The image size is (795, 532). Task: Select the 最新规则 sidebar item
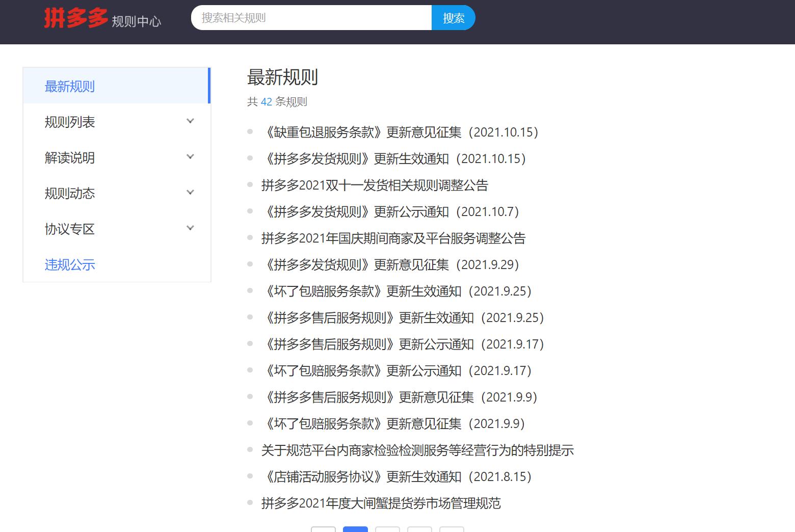coord(70,86)
